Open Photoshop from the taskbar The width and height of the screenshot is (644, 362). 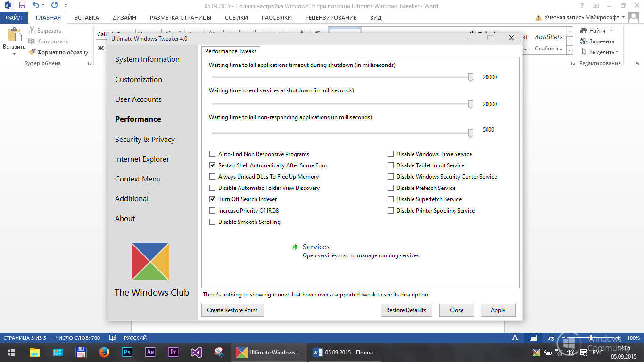coord(127,352)
